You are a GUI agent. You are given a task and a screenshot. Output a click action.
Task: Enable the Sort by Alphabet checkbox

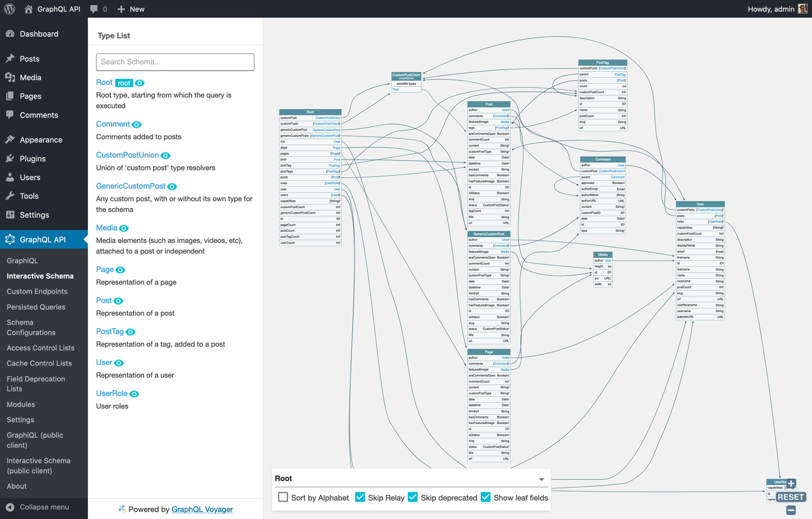click(283, 497)
